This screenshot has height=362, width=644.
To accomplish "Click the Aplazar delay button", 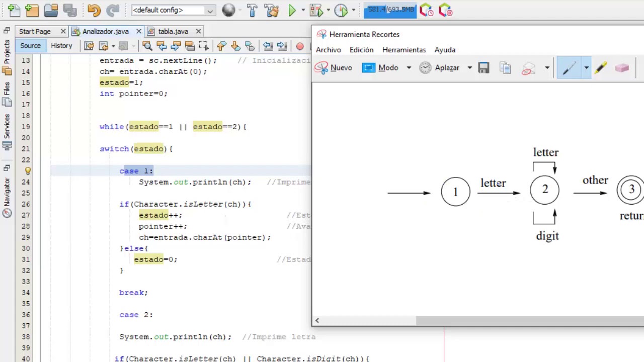I will coord(440,68).
